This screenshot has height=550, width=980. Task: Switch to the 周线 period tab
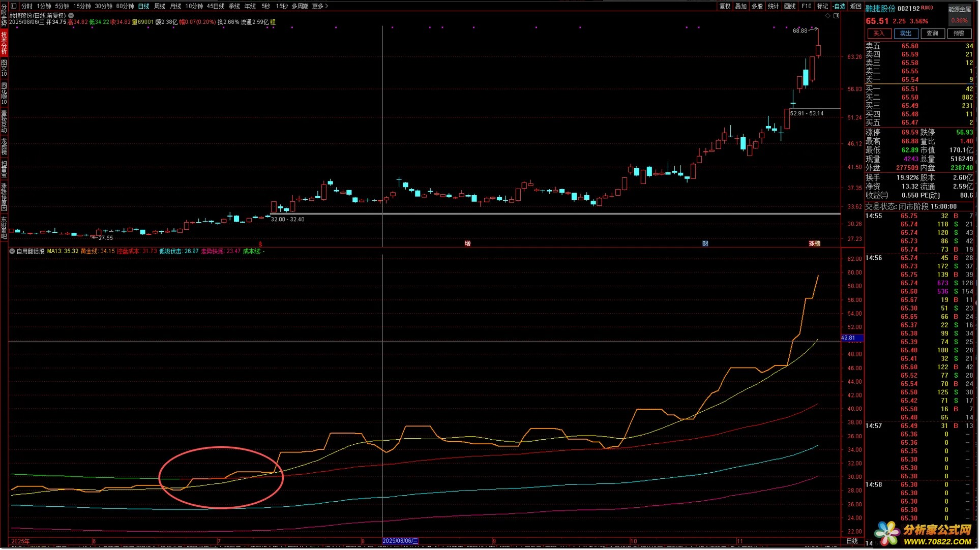coord(159,6)
